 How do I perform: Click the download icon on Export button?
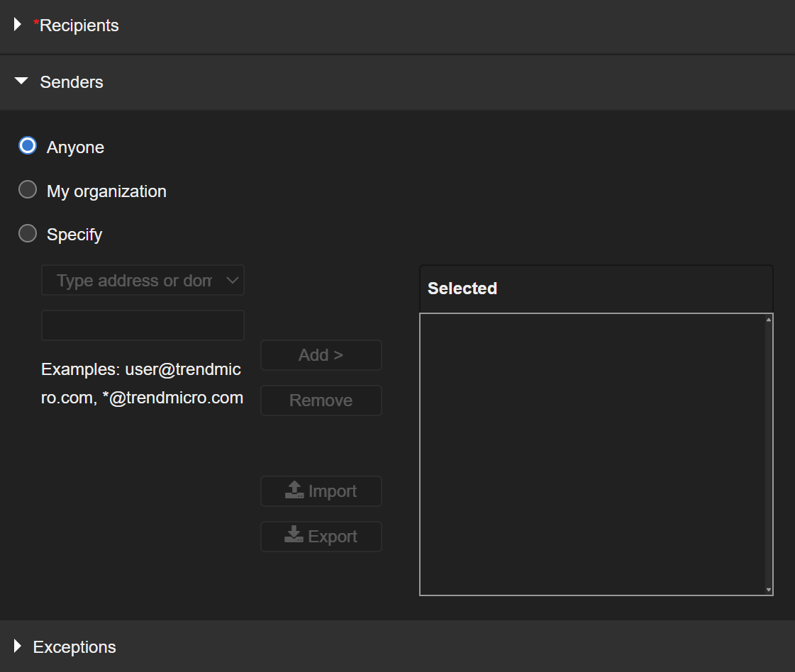pos(294,536)
